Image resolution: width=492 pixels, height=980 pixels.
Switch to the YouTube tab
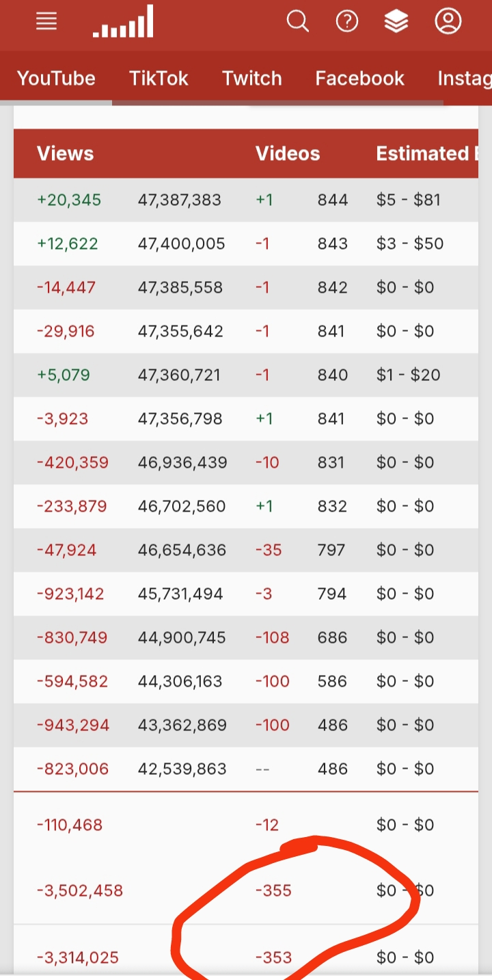(56, 78)
